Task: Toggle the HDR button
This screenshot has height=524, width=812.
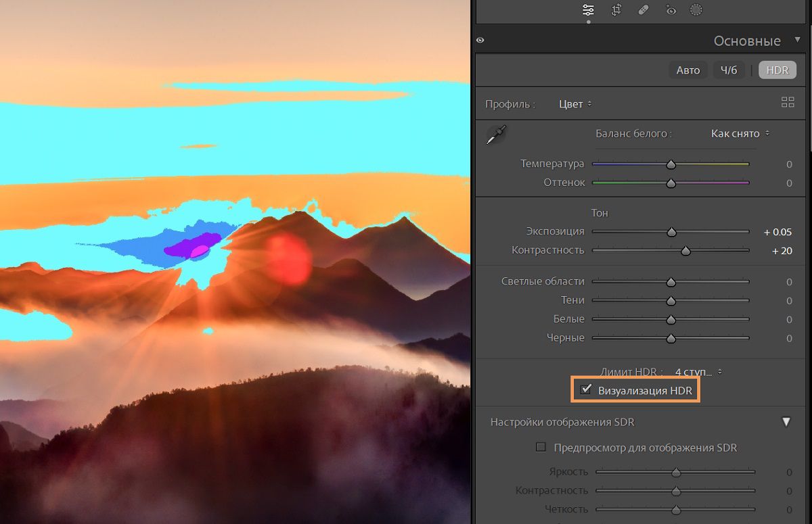Action: click(x=777, y=70)
